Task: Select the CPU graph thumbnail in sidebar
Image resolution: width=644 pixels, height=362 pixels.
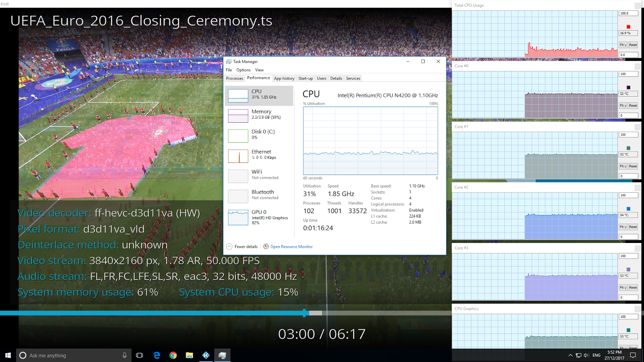Action: tap(238, 96)
